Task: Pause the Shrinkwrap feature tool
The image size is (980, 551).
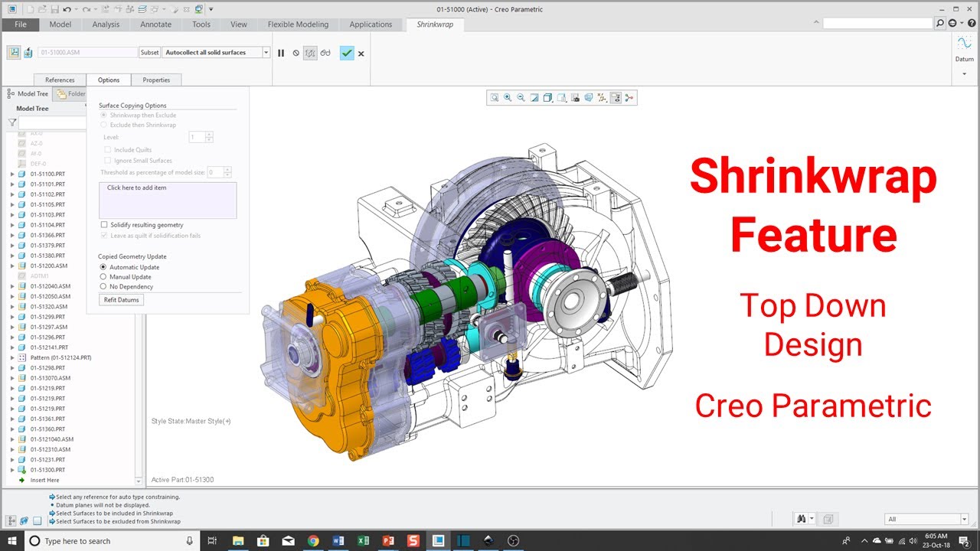Action: pyautogui.click(x=281, y=53)
